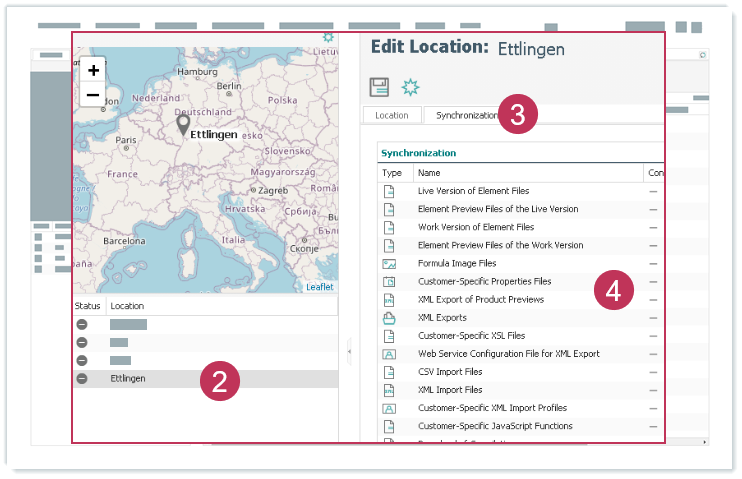The image size is (742, 479).
Task: Zoom in on the map
Action: coord(93,71)
